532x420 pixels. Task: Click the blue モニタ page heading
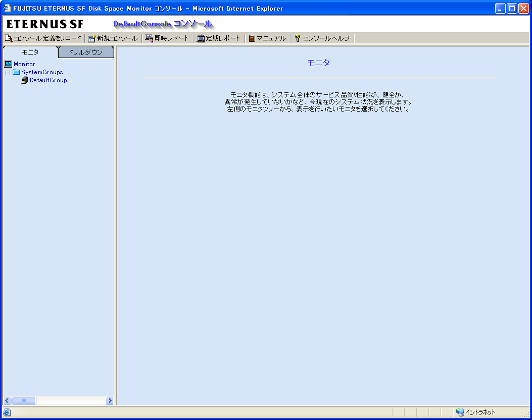(x=319, y=63)
